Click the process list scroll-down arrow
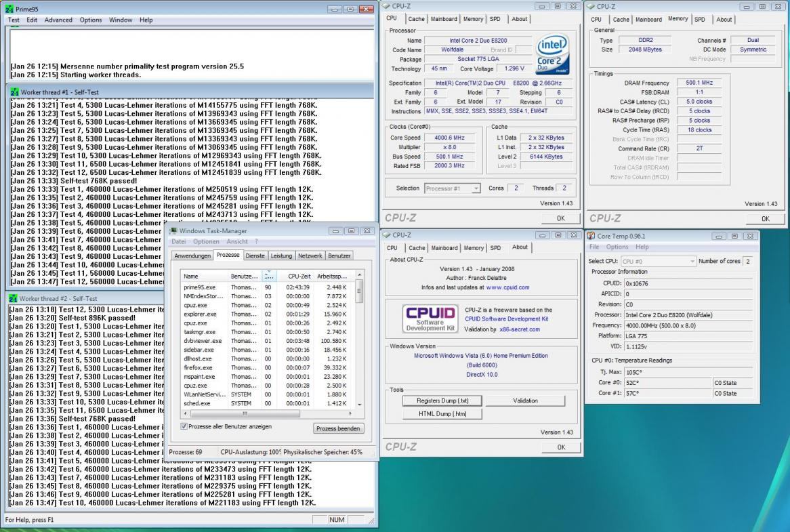The image size is (790, 532). (359, 405)
